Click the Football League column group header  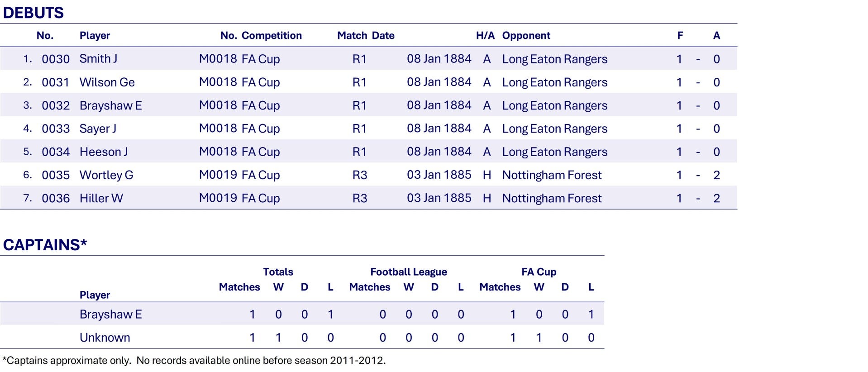(x=408, y=272)
